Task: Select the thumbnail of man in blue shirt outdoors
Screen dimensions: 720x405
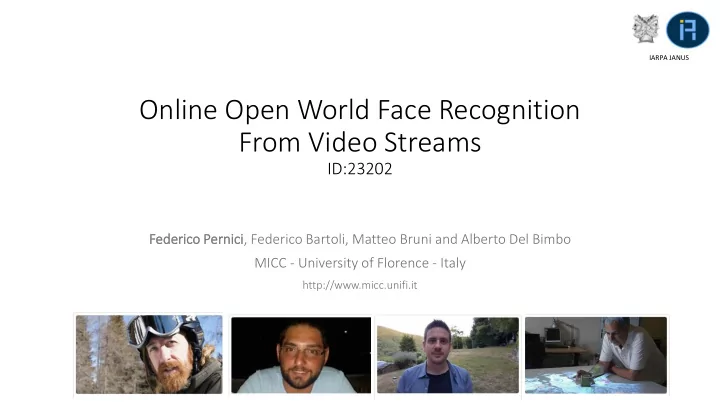Action: (x=448, y=355)
